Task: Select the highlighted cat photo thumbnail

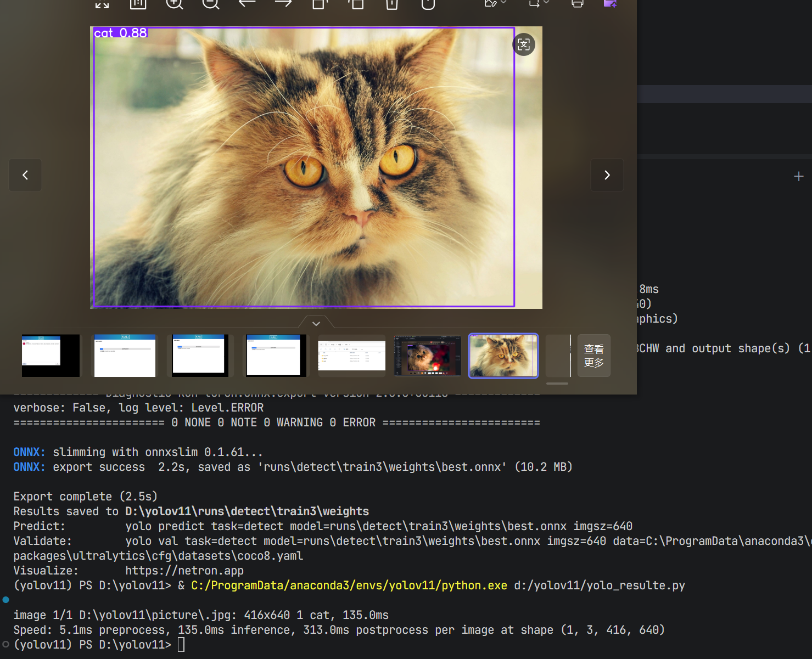Action: tap(503, 356)
